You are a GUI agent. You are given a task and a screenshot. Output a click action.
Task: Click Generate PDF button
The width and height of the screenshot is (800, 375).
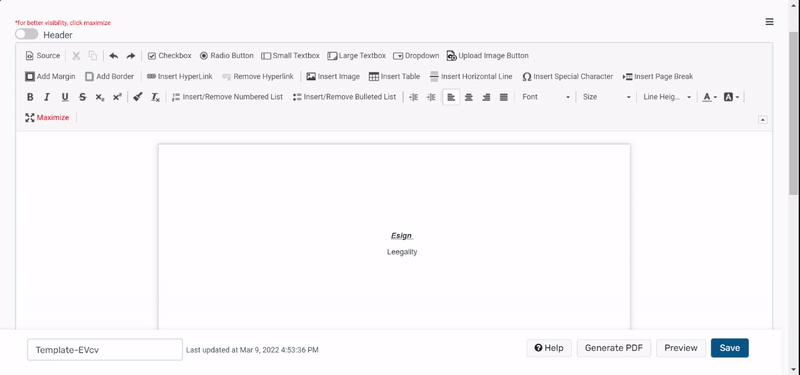614,348
